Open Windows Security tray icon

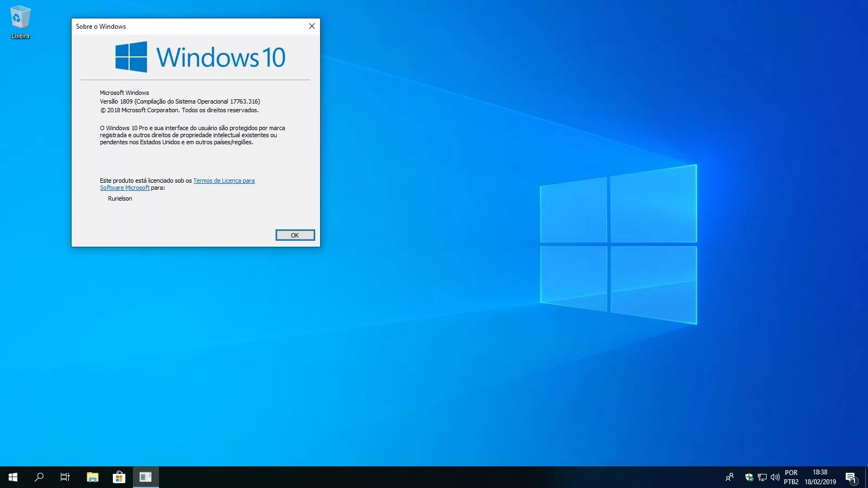pyautogui.click(x=749, y=477)
